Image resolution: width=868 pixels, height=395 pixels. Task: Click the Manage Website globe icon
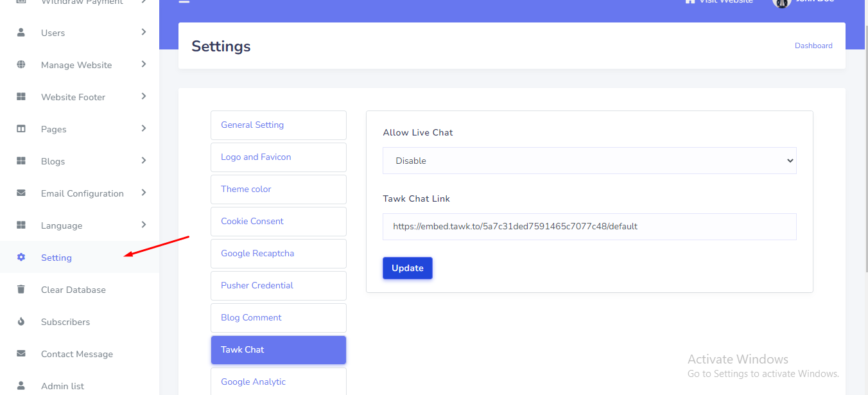[21, 64]
